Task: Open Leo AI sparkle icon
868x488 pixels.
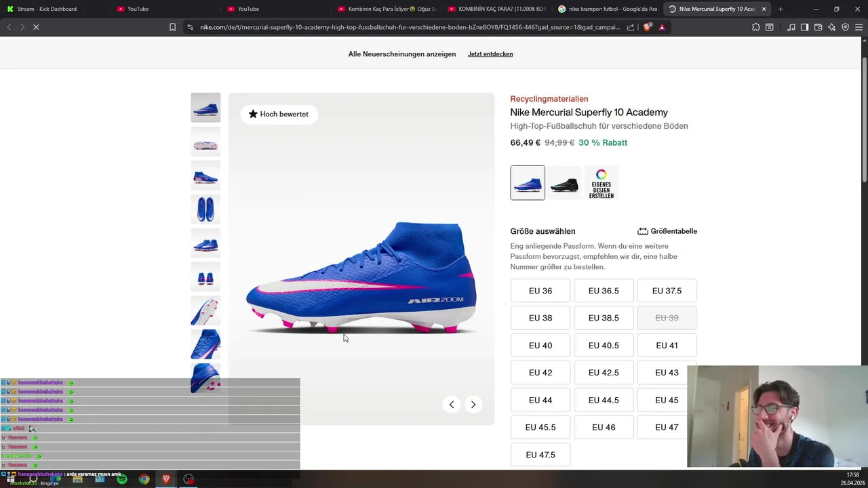Action: [x=832, y=27]
